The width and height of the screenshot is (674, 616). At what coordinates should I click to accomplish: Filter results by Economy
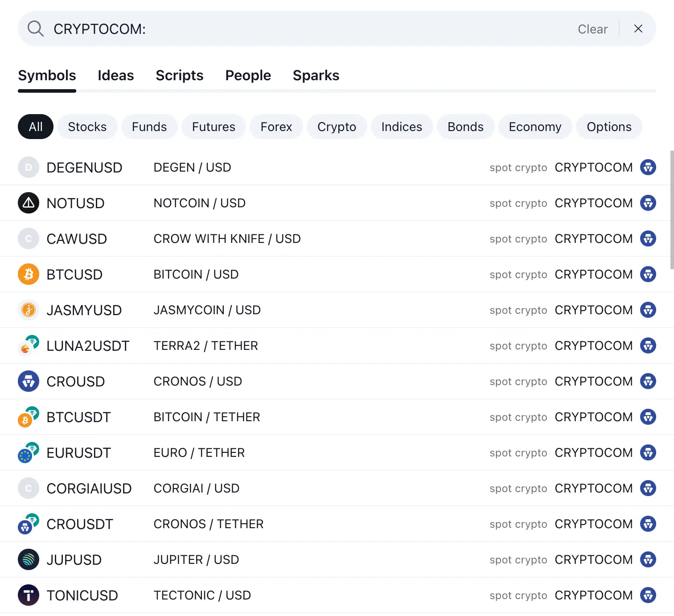coord(535,127)
